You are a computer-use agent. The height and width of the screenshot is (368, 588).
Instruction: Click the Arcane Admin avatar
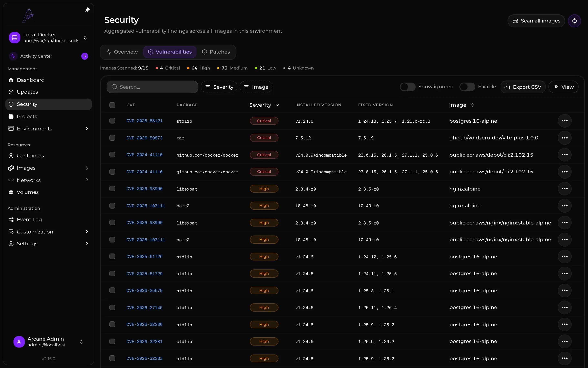click(x=19, y=342)
